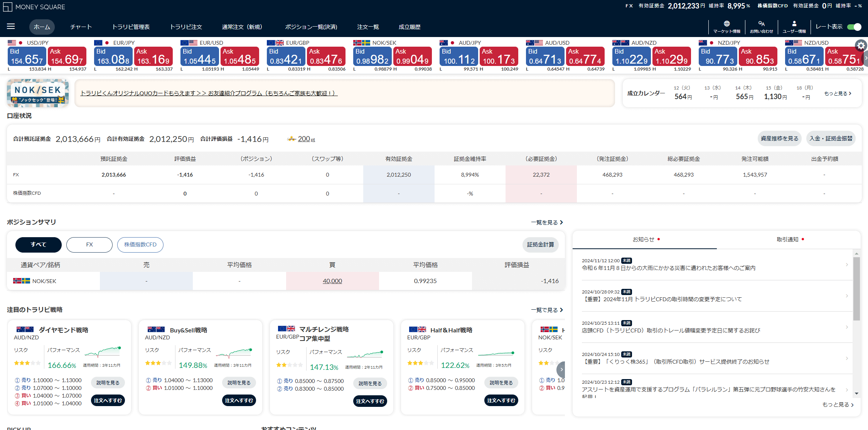Image resolution: width=868 pixels, height=430 pixels.
Task: Open the トラリピ注文 tab
Action: 186,27
